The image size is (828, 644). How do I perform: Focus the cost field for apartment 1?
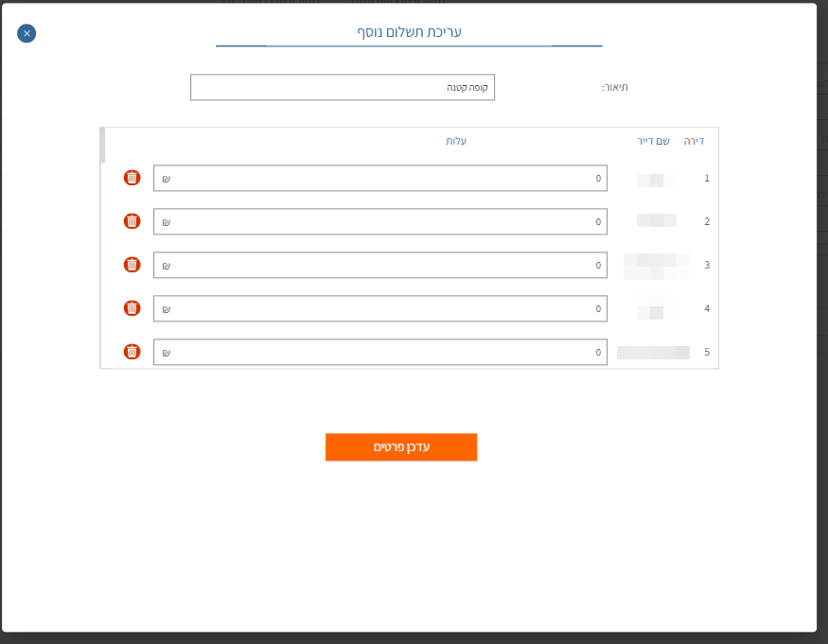380,178
